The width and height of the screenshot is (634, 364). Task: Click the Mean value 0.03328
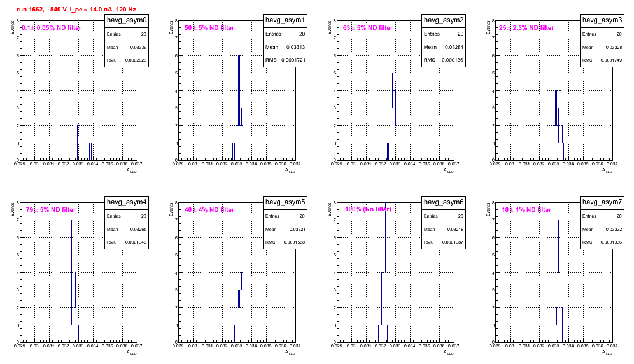pos(614,47)
